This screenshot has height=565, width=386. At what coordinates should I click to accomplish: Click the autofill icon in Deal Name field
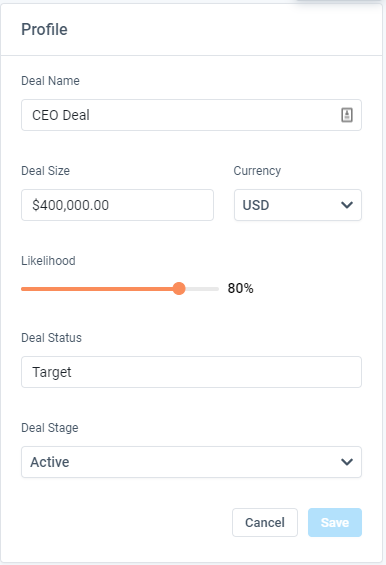click(x=347, y=115)
